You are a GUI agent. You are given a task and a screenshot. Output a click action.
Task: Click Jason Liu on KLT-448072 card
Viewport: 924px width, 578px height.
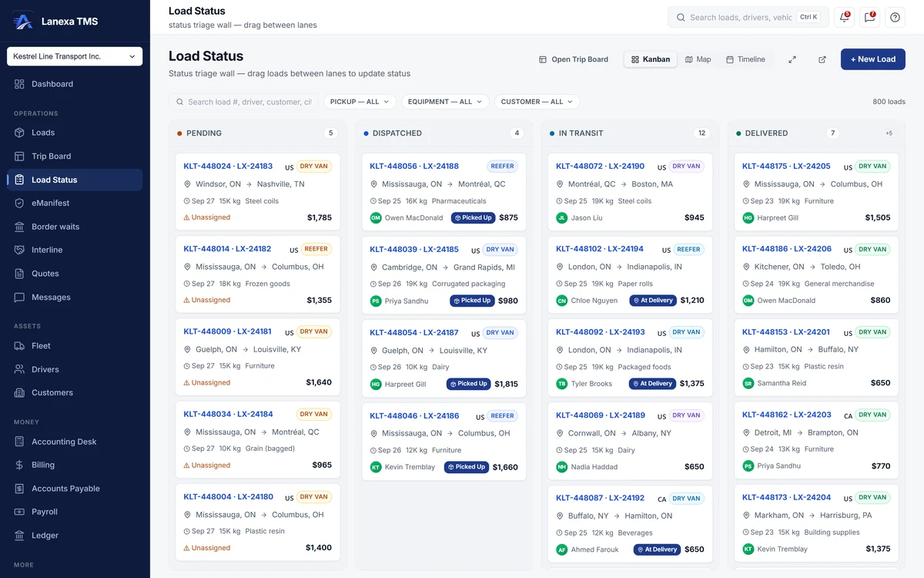pyautogui.click(x=587, y=218)
